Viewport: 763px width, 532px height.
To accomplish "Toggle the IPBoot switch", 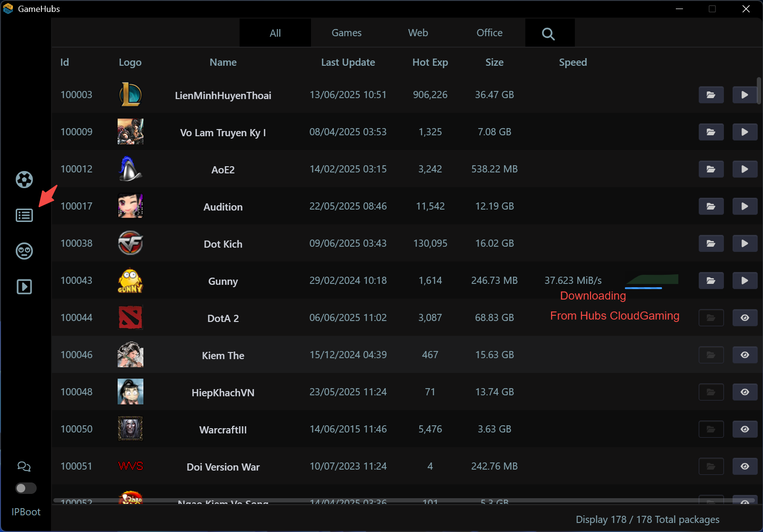I will (26, 488).
